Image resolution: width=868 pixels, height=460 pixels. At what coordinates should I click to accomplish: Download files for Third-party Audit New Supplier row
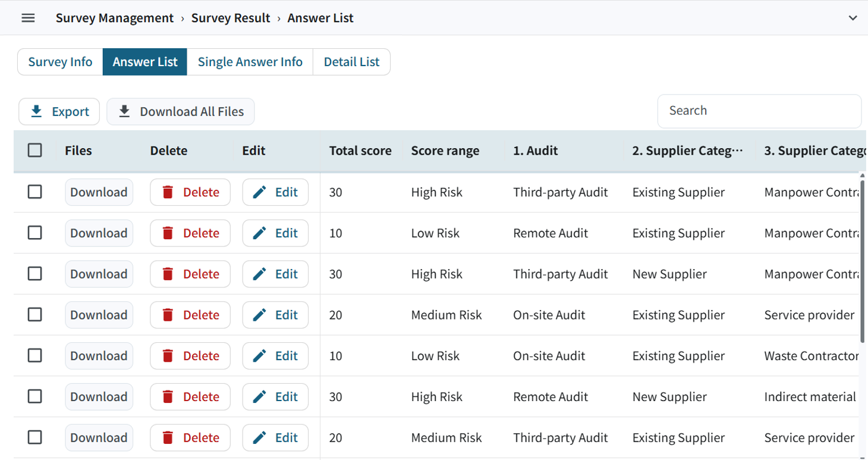(x=99, y=274)
